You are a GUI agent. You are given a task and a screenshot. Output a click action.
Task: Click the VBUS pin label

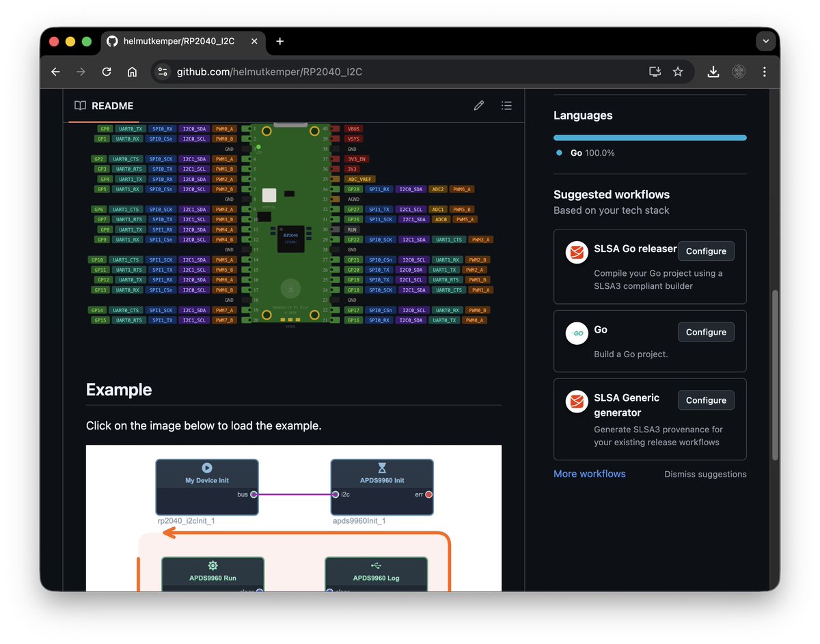pos(353,128)
